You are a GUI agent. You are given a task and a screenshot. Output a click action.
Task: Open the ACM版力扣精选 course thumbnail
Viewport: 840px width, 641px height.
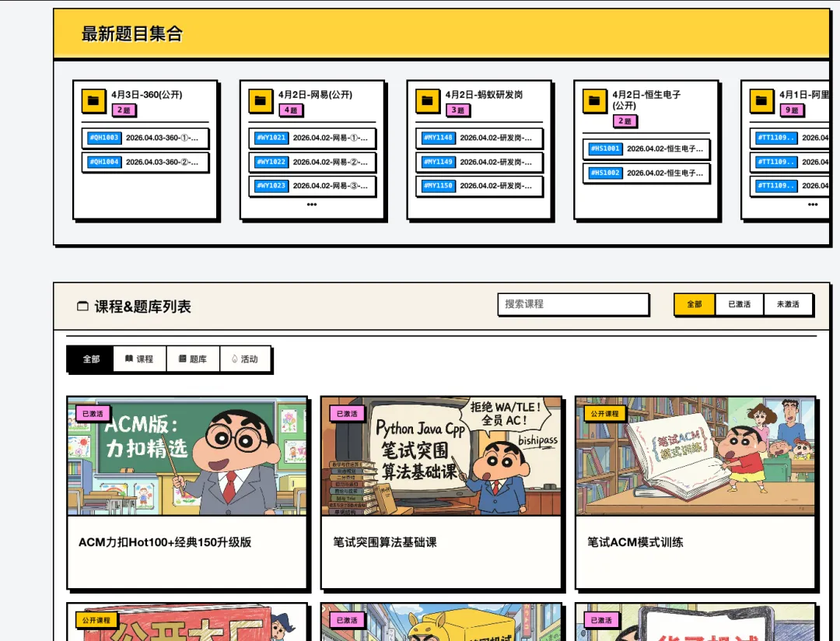coord(187,456)
